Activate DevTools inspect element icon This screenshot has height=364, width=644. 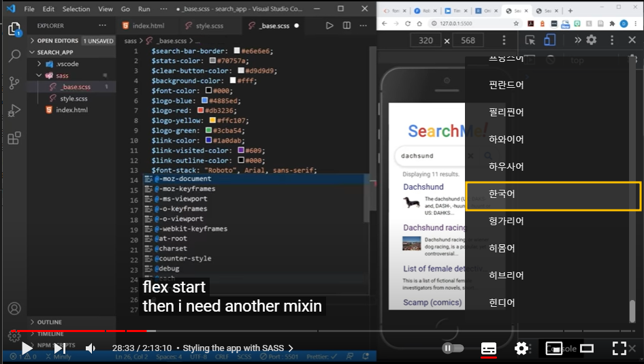click(x=530, y=40)
